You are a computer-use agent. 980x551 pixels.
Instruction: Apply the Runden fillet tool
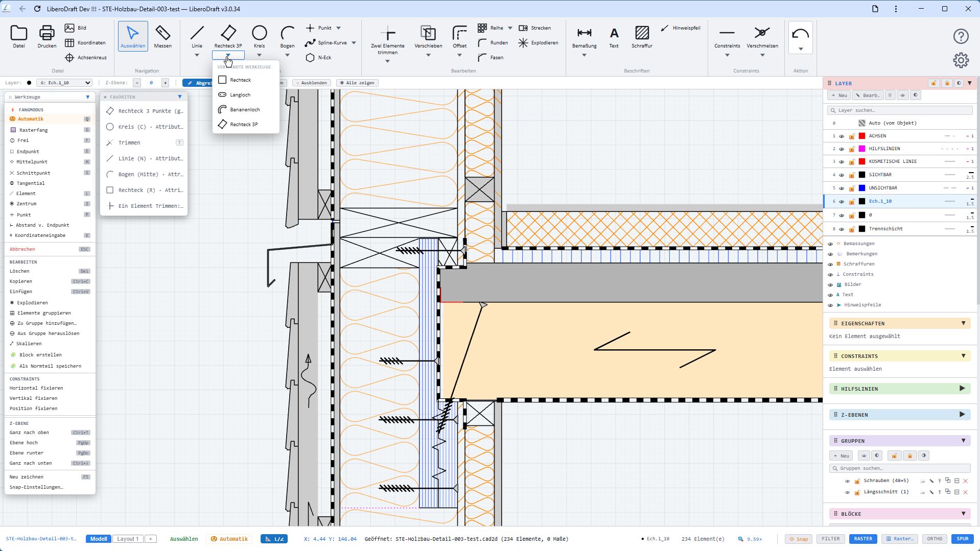coord(493,42)
